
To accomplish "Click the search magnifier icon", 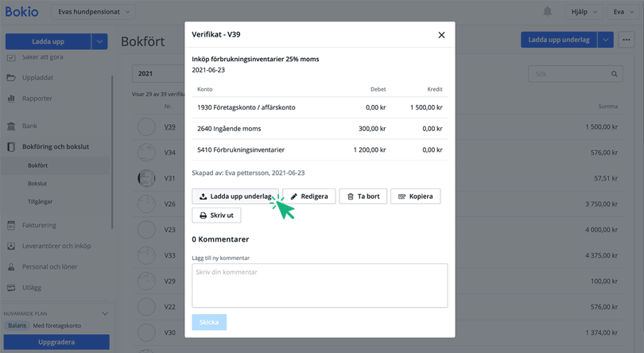I will click(x=615, y=74).
